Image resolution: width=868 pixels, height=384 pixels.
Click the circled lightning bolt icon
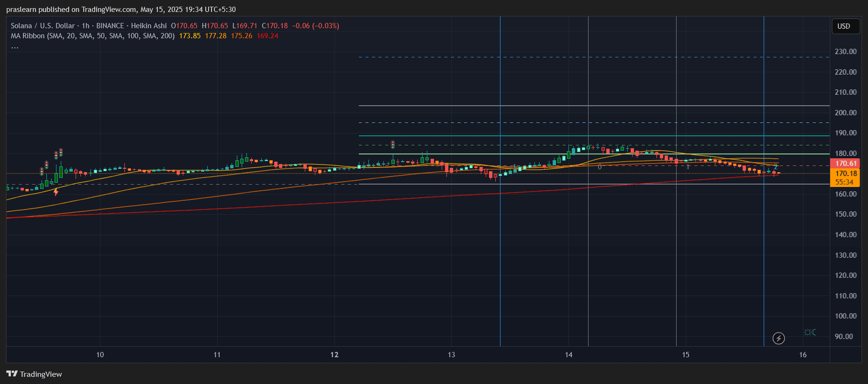(x=779, y=339)
